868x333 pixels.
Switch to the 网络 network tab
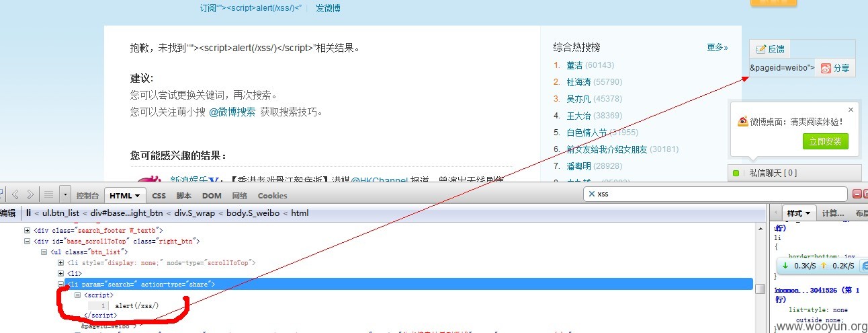coord(239,196)
